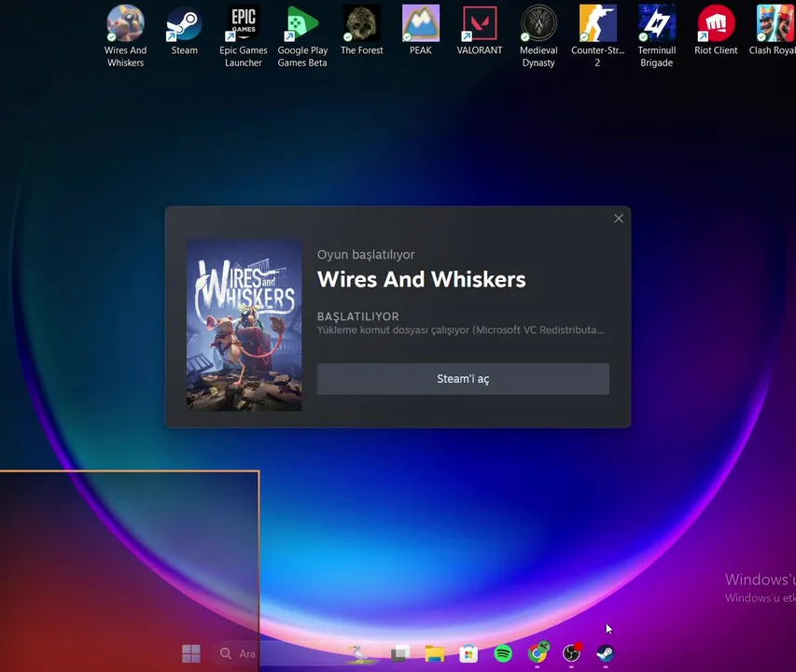Open Steam from the taskbar

click(605, 653)
